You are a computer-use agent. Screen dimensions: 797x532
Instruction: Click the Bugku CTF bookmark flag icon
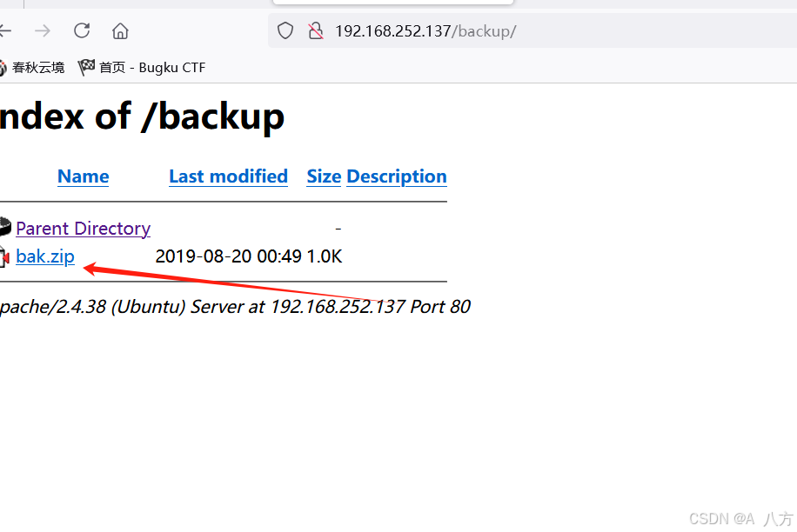86,67
